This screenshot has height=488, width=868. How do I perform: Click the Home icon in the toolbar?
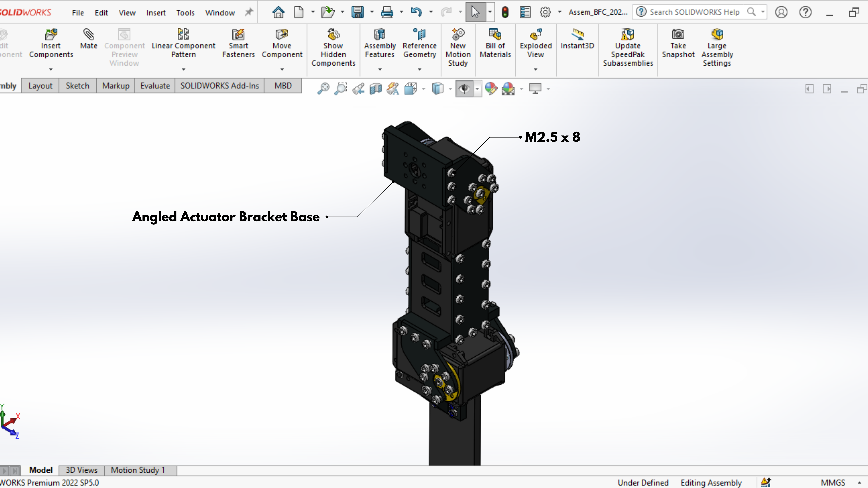pos(278,12)
